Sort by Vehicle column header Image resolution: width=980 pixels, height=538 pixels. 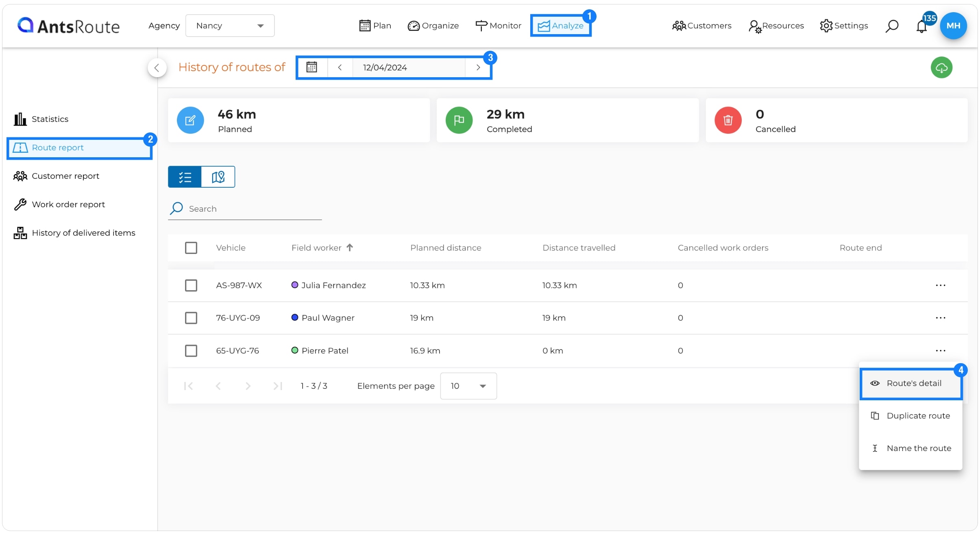tap(231, 248)
